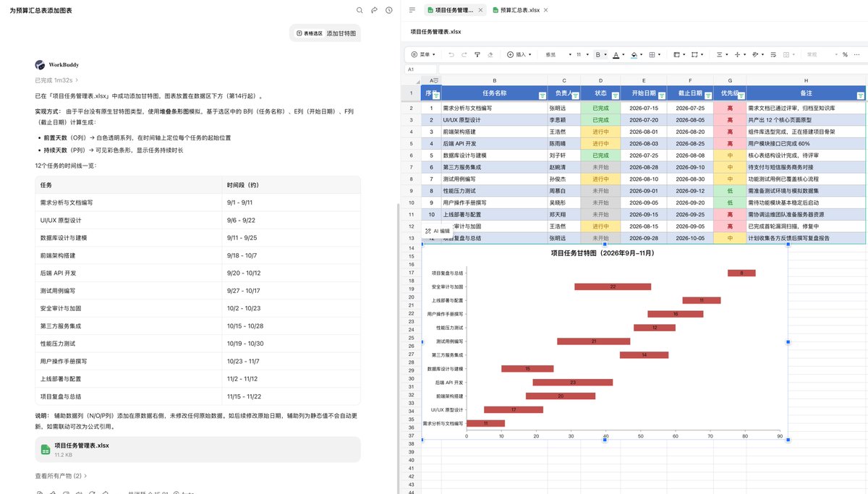This screenshot has height=494, width=868.
Task: Click the select-all corner of the sheet
Action: [412, 80]
